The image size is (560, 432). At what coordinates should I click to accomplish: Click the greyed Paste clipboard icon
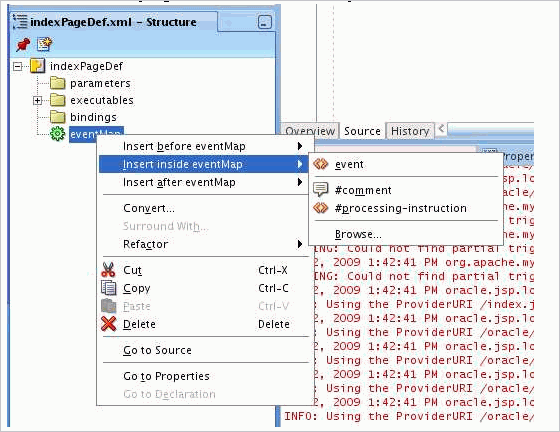(109, 306)
